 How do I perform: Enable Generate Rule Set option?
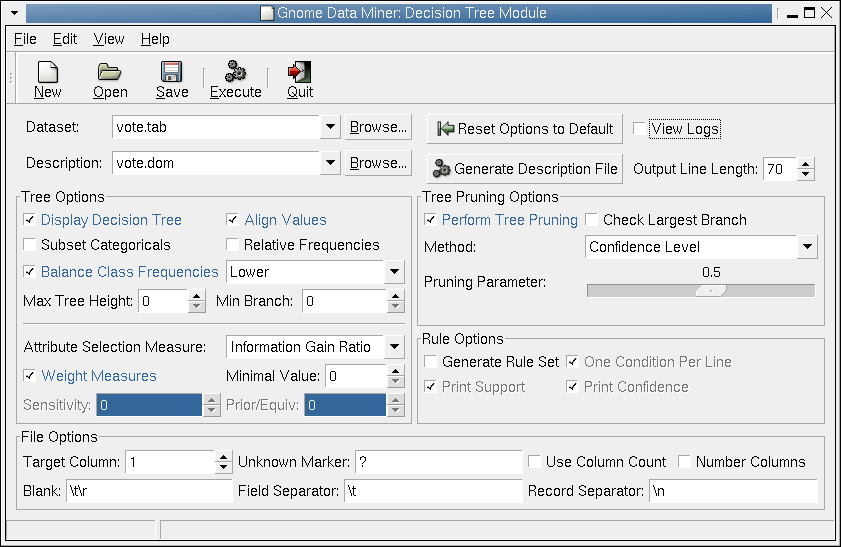(x=430, y=361)
